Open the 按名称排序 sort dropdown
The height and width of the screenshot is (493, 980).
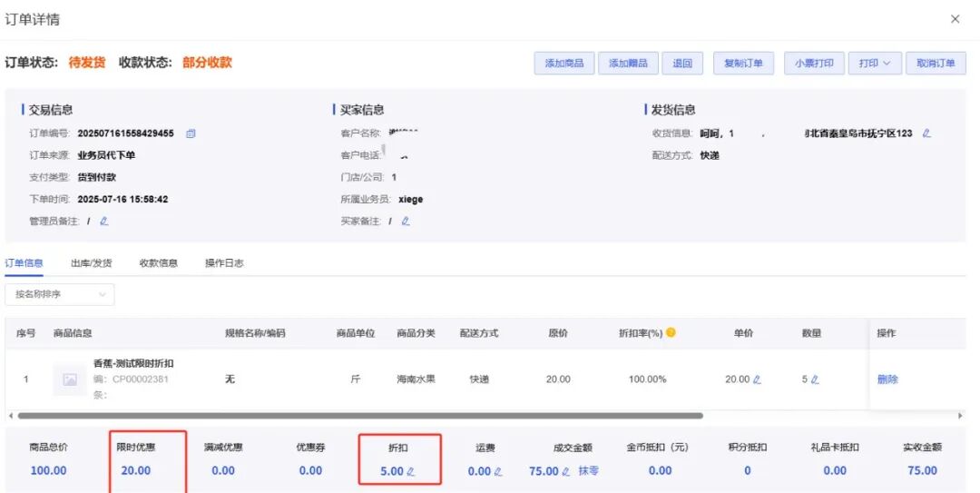pos(59,294)
